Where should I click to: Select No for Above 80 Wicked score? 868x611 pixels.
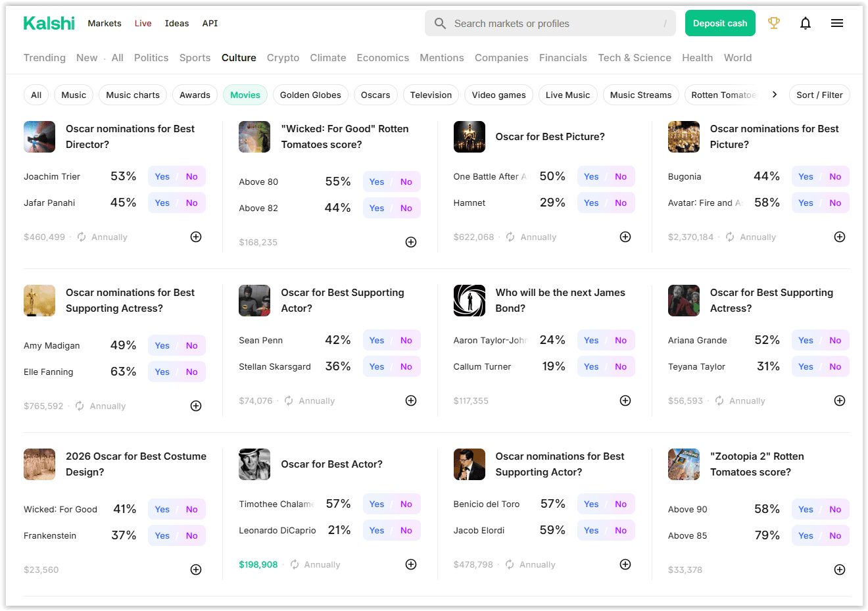[x=406, y=182]
